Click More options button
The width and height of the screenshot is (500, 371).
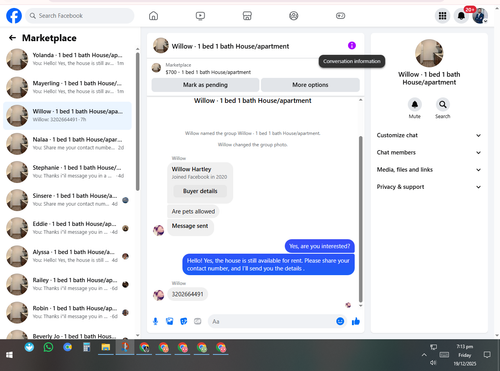(x=310, y=85)
